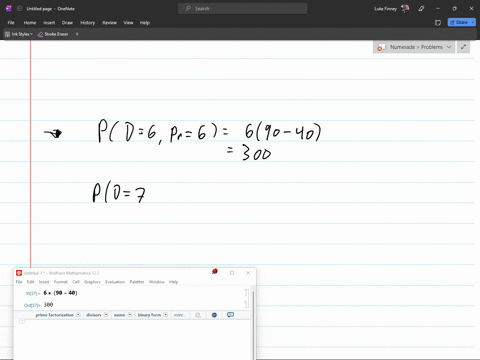Switch to OneNote Review tab
This screenshot has width=480, height=360.
tap(109, 23)
